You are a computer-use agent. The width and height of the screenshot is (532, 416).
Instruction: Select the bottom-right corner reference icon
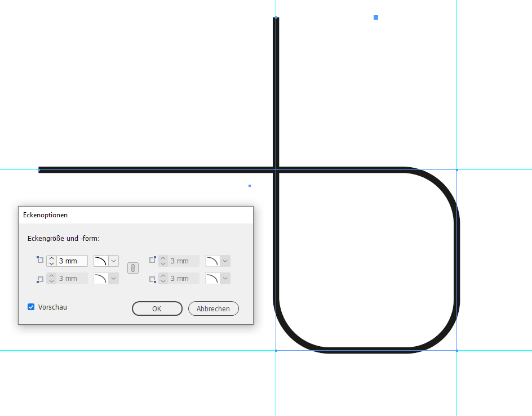pyautogui.click(x=153, y=278)
